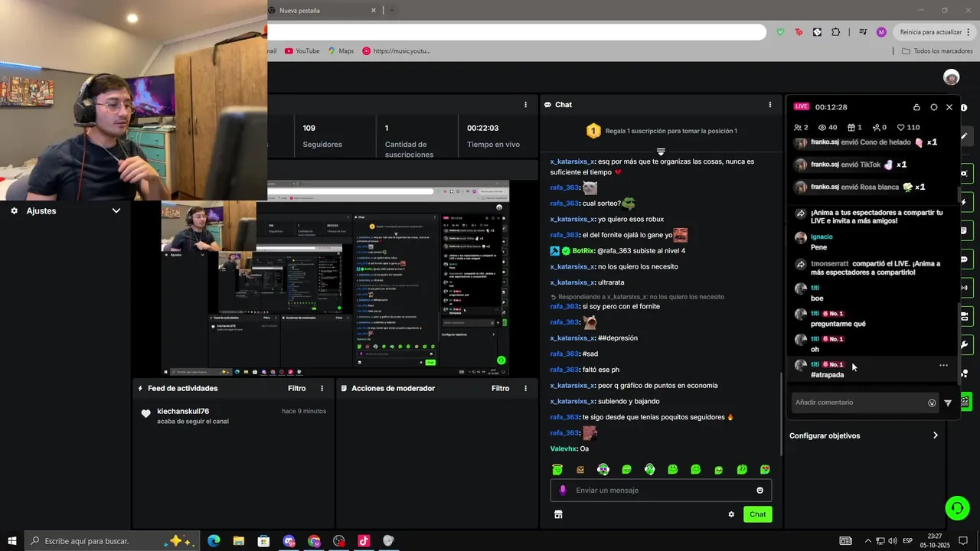
Task: Open the Chrome media control icon
Action: click(863, 32)
